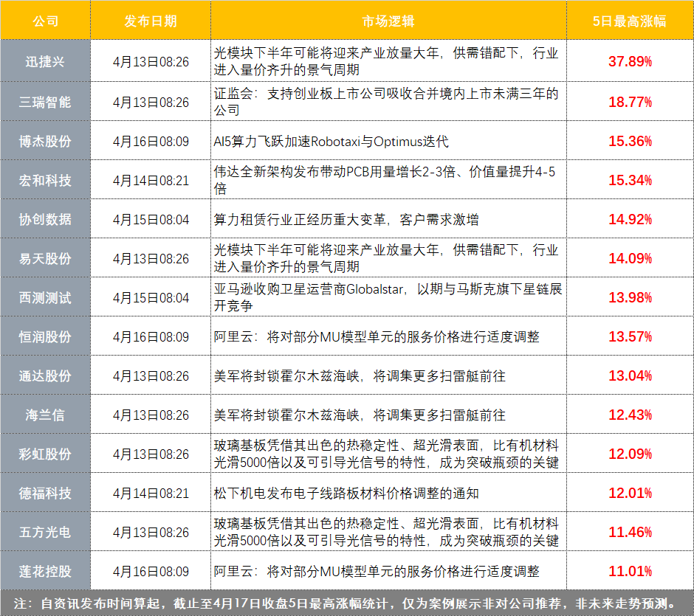
Task: Click the 三瑞智能 company name
Action: coord(45,102)
